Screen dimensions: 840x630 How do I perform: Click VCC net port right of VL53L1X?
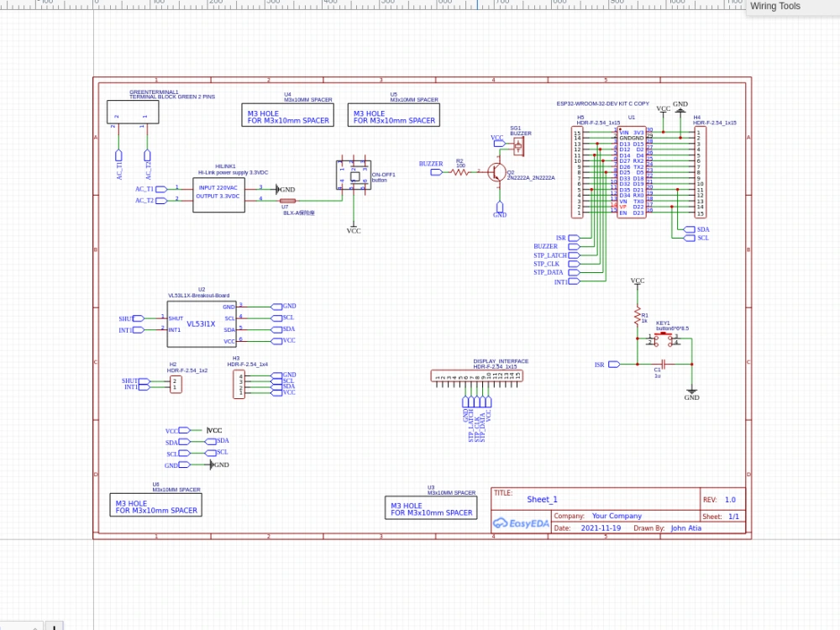[x=276, y=341]
